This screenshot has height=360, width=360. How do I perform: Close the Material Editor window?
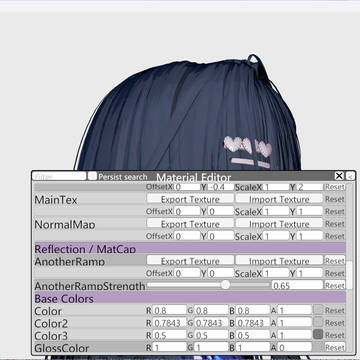click(x=339, y=176)
